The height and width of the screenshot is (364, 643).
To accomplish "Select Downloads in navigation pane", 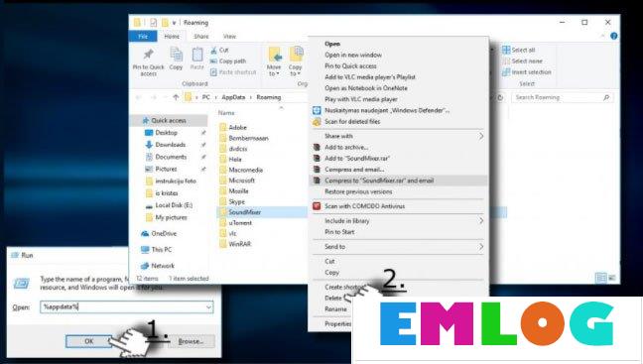I will tap(171, 144).
